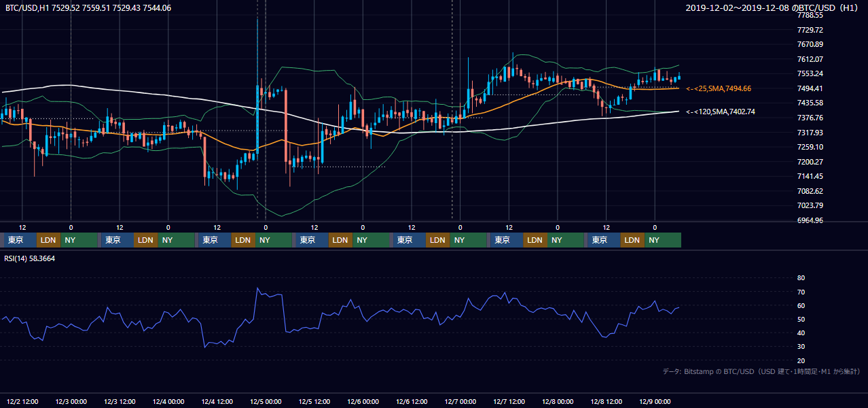Click price axis label 7729.72
868x408 pixels.
(x=810, y=30)
